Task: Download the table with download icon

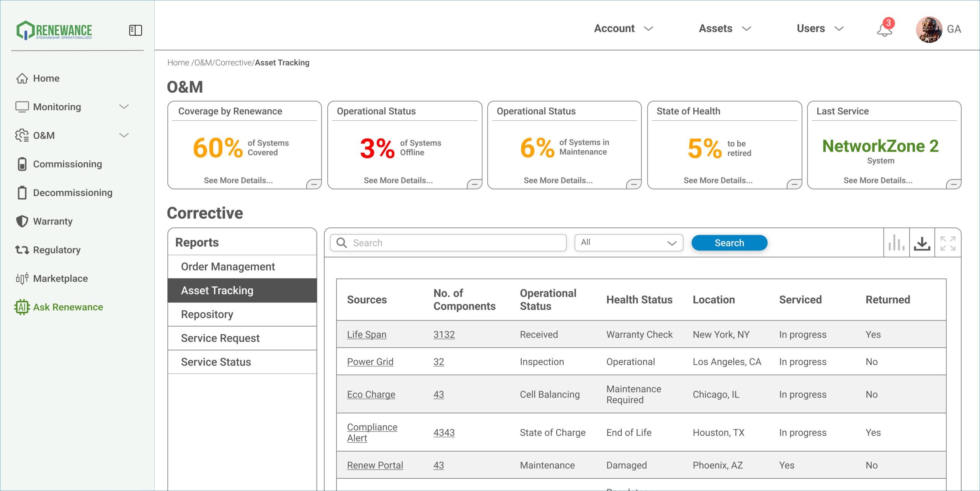Action: [x=922, y=243]
